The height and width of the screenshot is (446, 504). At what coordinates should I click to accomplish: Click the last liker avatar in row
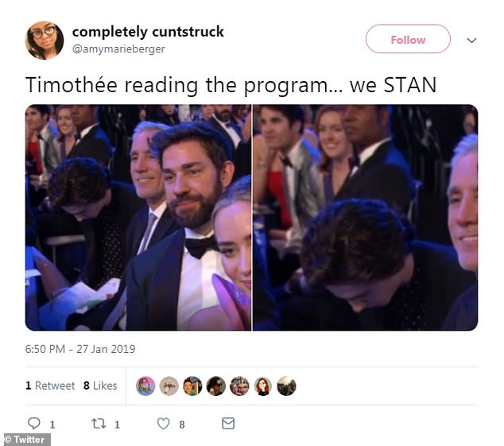click(x=286, y=386)
